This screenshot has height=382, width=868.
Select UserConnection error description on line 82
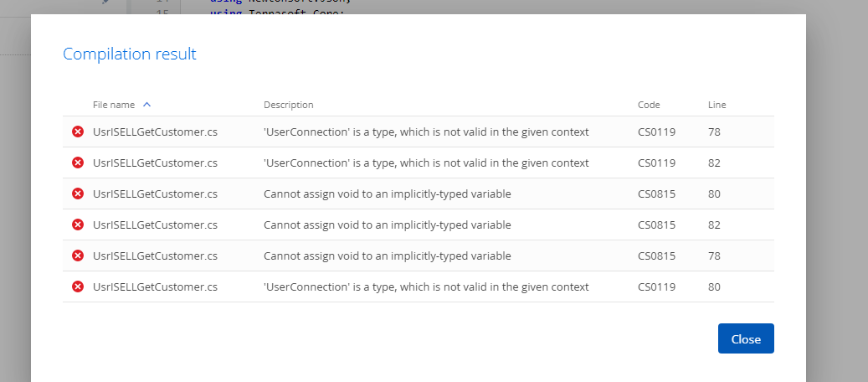[x=426, y=163]
